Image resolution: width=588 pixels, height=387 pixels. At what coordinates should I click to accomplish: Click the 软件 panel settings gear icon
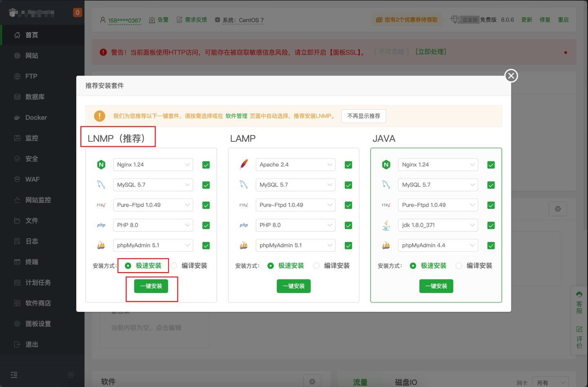click(312, 381)
